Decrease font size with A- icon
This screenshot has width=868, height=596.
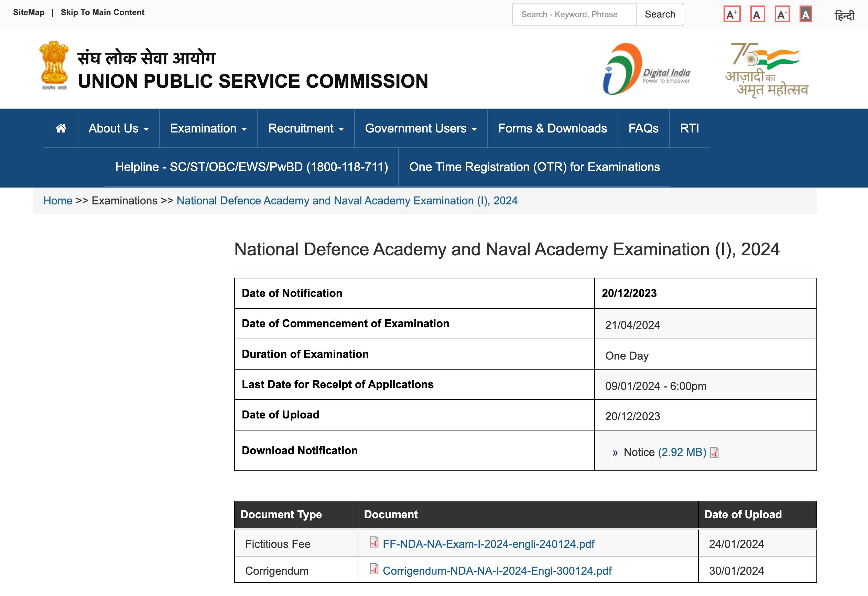point(782,14)
